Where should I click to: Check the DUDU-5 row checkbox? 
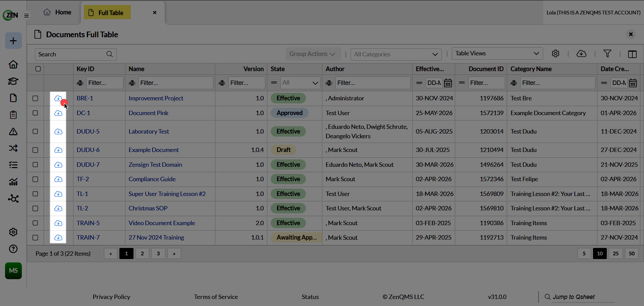(35, 132)
